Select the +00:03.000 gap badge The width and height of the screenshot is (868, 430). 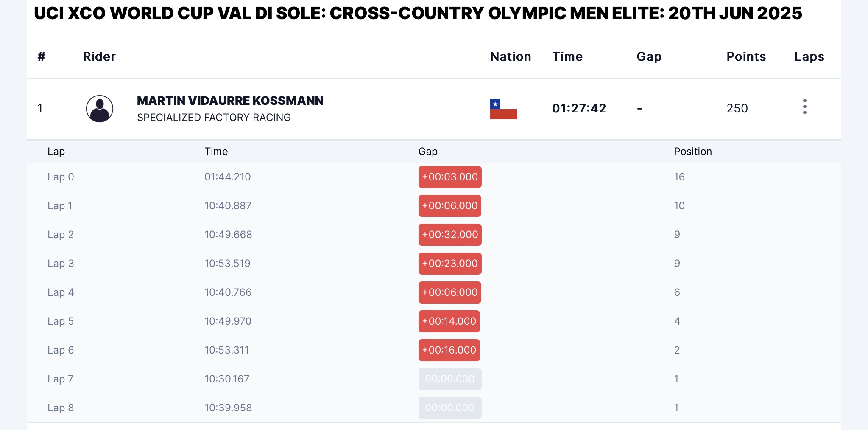[x=450, y=177]
